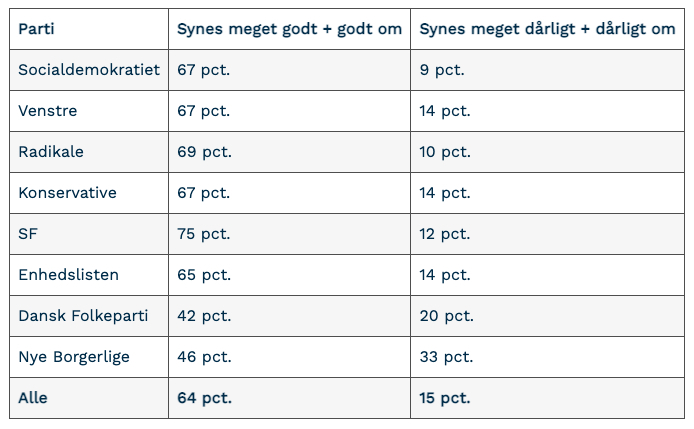This screenshot has width=694, height=429.
Task: Select the Socialdemokratiet party cell
Action: 89,70
